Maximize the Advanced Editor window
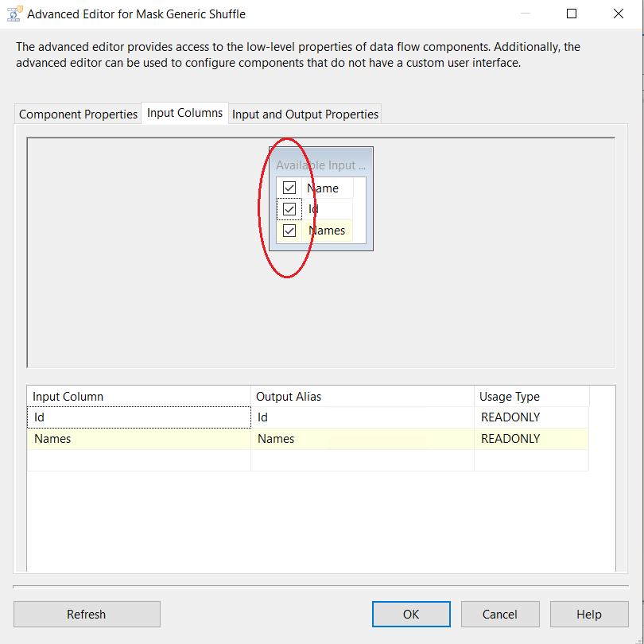Viewport: 644px width, 644px height. 572,14
